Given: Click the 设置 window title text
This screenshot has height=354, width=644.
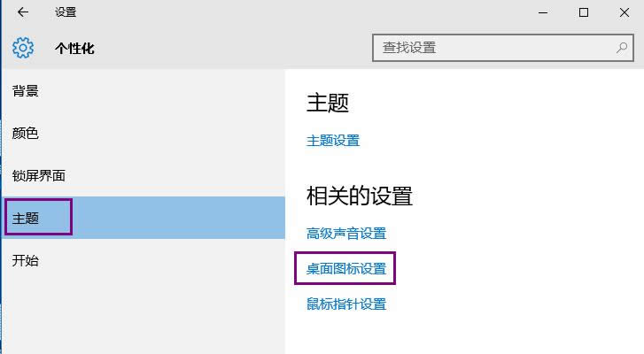Looking at the screenshot, I should coord(66,12).
